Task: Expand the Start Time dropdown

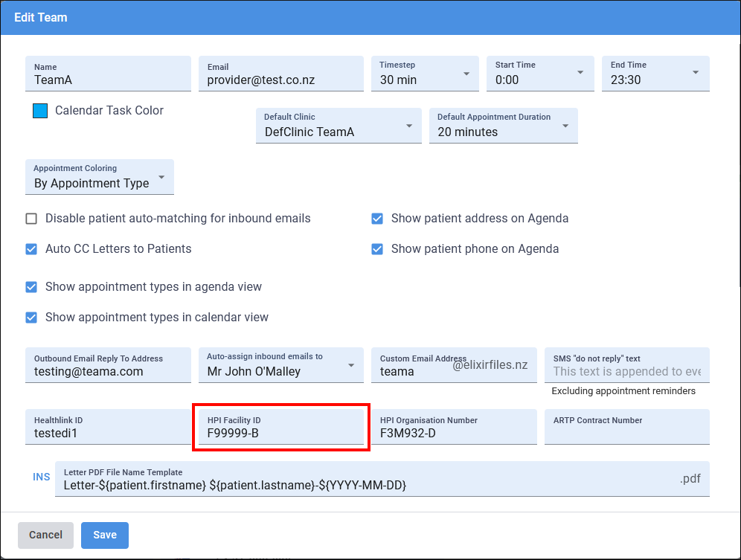Action: point(540,74)
